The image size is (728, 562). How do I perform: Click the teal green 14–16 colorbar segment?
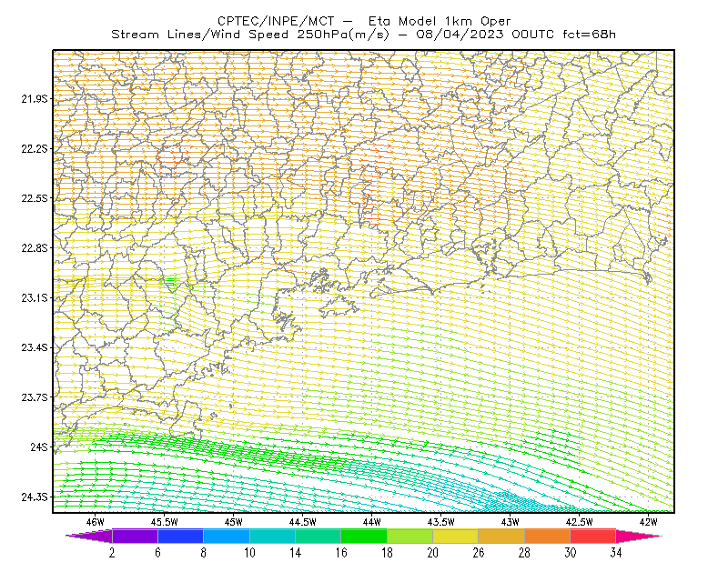[318, 536]
